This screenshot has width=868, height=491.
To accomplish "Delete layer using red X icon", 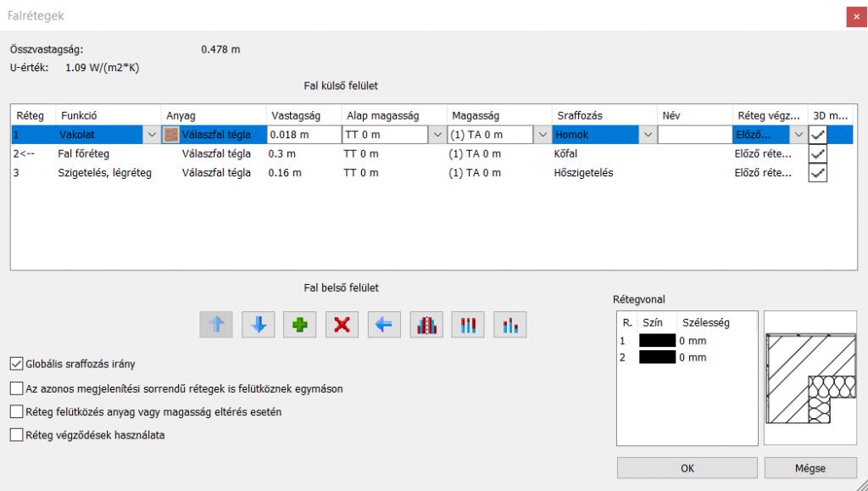I will tap(342, 325).
